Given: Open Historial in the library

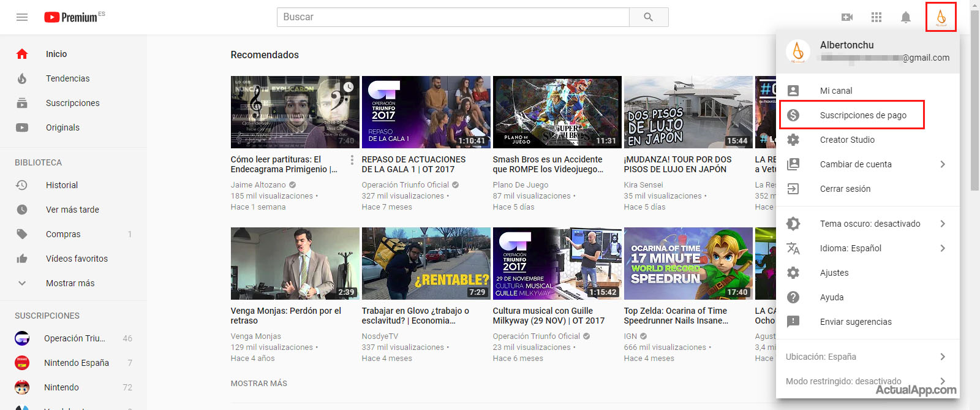Looking at the screenshot, I should (x=73, y=185).
